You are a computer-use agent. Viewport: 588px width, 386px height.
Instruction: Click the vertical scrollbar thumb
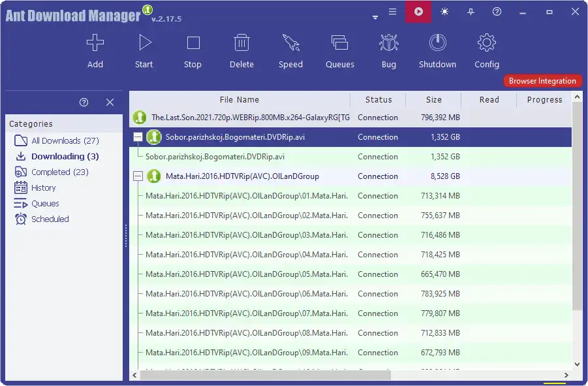click(x=577, y=206)
